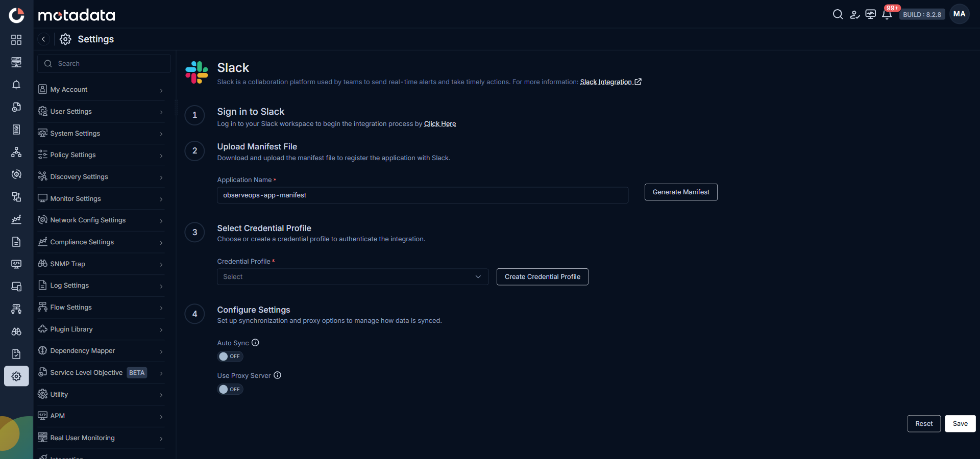Expand Dependency Mapper using its chevron

tap(161, 351)
